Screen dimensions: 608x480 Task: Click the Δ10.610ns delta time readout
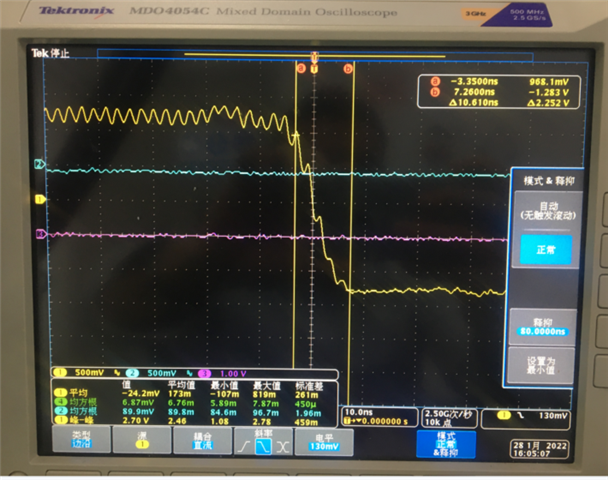(473, 102)
